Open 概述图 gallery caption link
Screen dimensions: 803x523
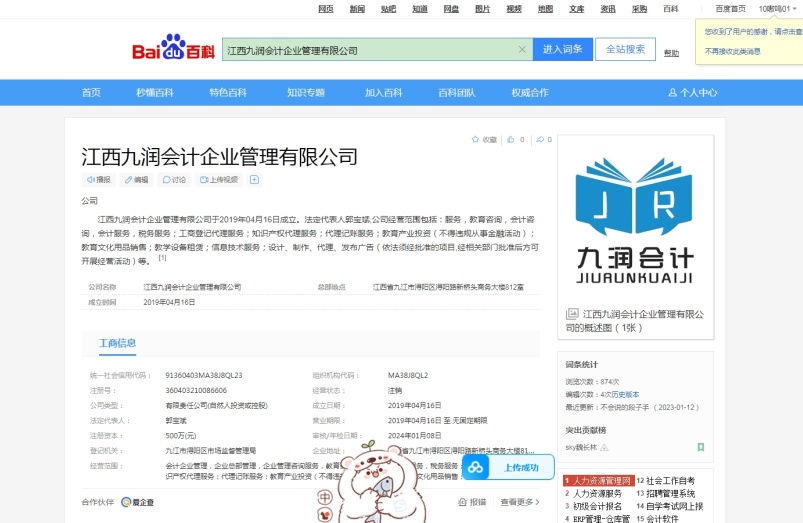(635, 321)
